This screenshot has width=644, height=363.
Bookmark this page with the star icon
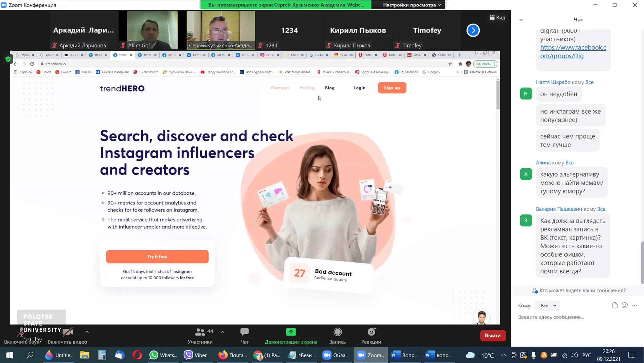click(x=450, y=64)
